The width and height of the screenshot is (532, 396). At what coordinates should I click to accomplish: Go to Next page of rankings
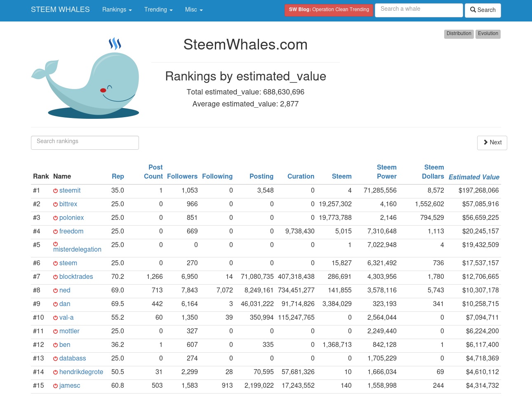coord(492,143)
